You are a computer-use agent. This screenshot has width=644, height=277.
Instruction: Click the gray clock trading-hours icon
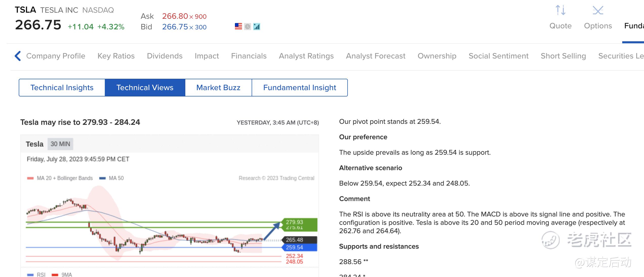pos(248,26)
